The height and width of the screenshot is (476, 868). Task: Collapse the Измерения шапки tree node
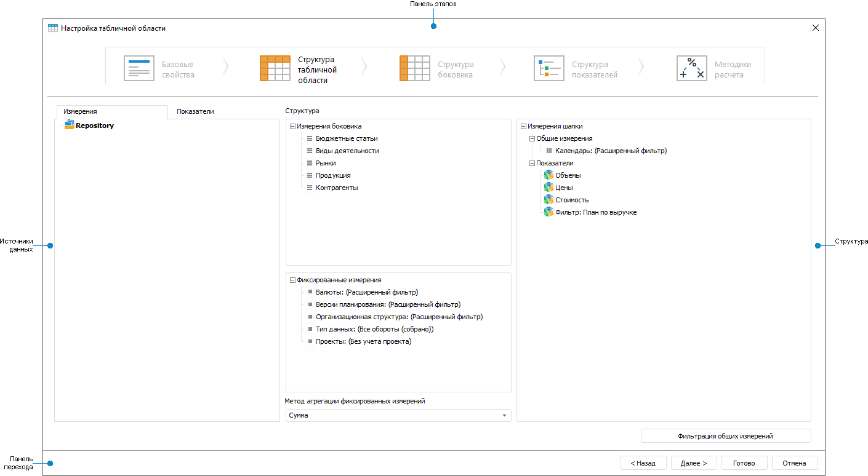click(523, 126)
